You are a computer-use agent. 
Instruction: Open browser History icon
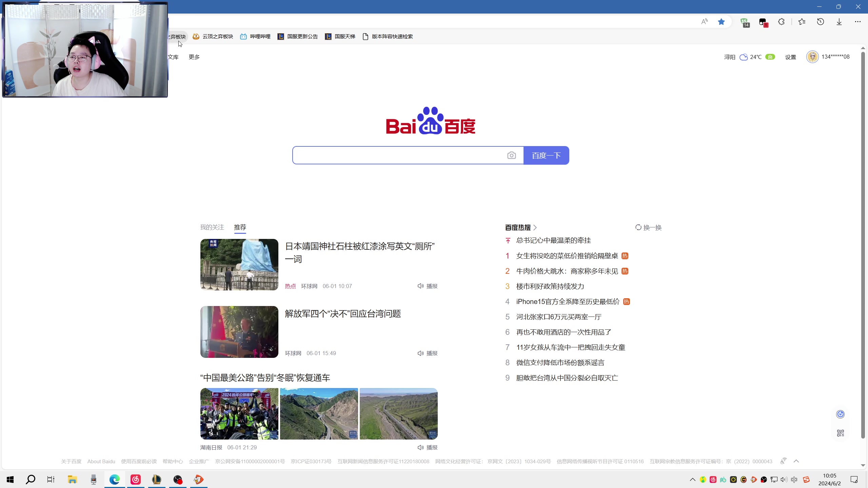point(821,22)
